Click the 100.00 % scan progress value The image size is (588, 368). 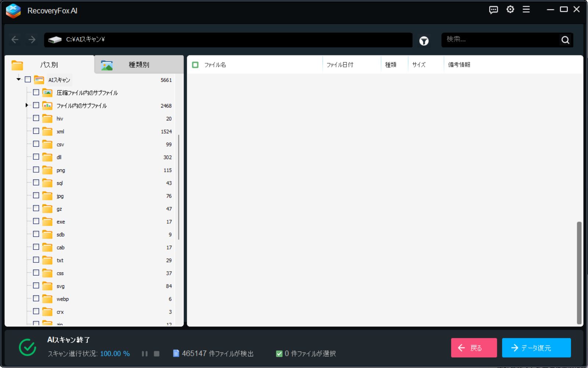115,354
